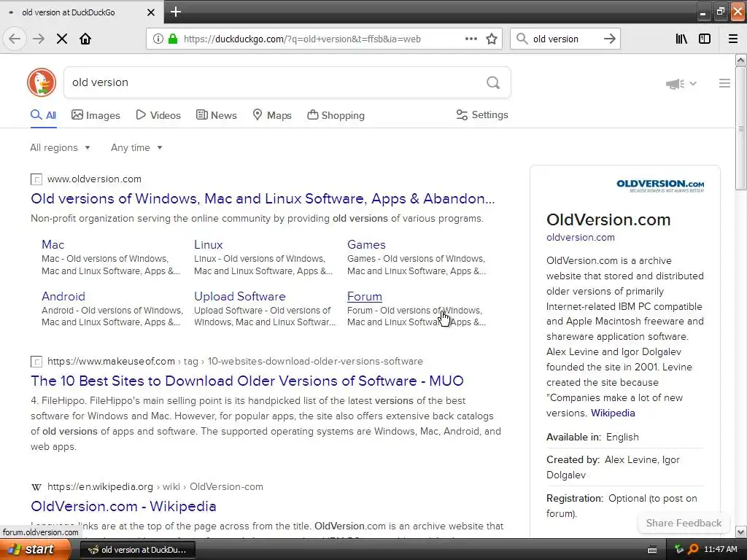Click www.oldversion.com URL text

[x=94, y=179]
